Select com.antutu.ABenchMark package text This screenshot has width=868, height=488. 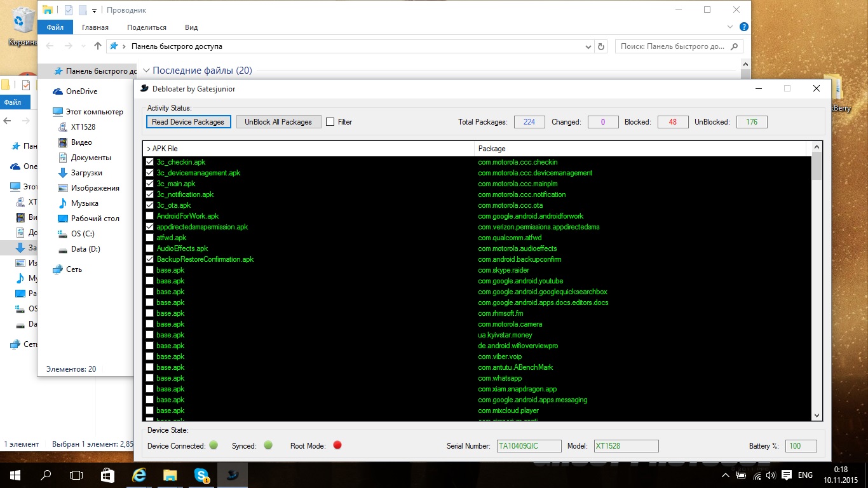click(515, 367)
